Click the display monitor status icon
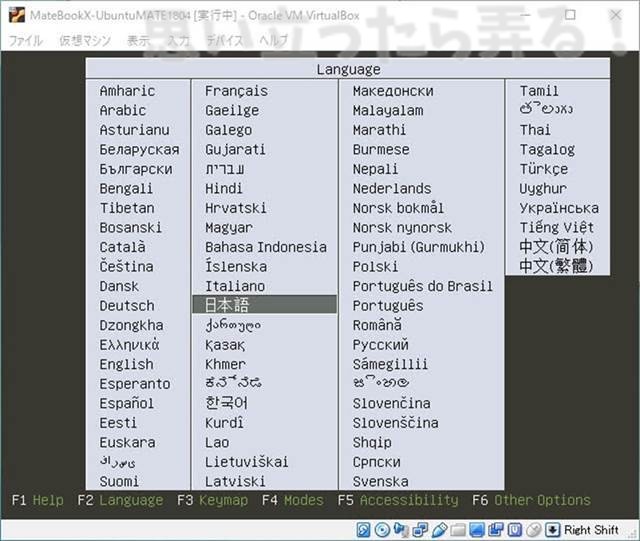The height and width of the screenshot is (541, 640). (477, 530)
